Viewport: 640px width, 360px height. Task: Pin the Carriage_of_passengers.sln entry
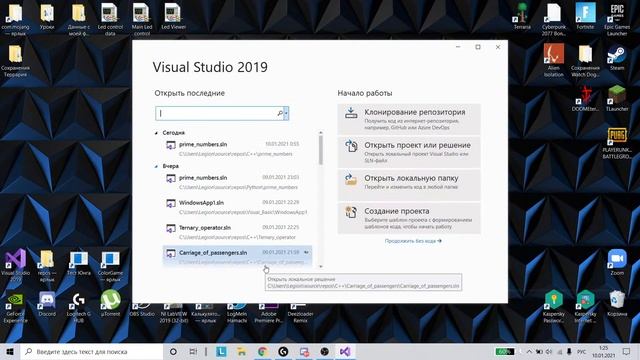tap(306, 252)
